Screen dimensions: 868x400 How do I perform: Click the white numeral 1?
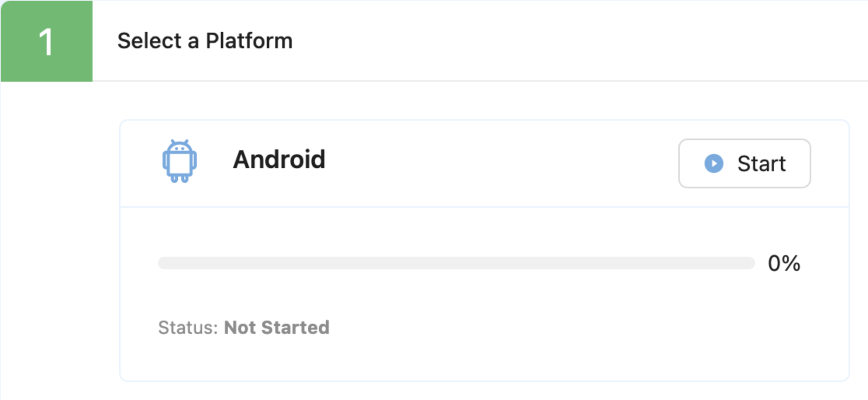(x=46, y=42)
